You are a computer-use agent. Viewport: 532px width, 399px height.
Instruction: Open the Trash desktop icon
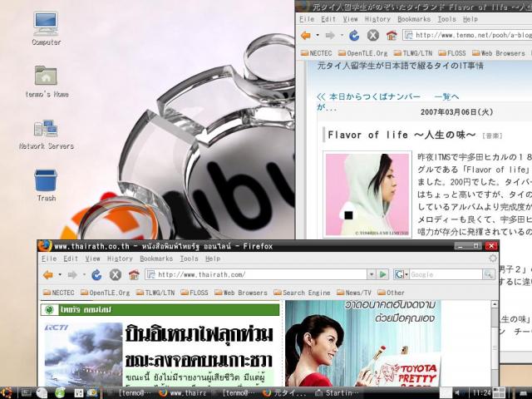(46, 185)
